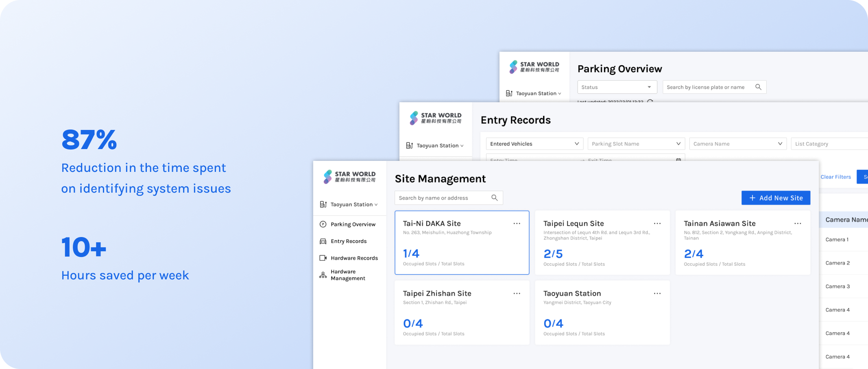868x369 pixels.
Task: Open Entry Records in the sidebar
Action: tap(349, 241)
